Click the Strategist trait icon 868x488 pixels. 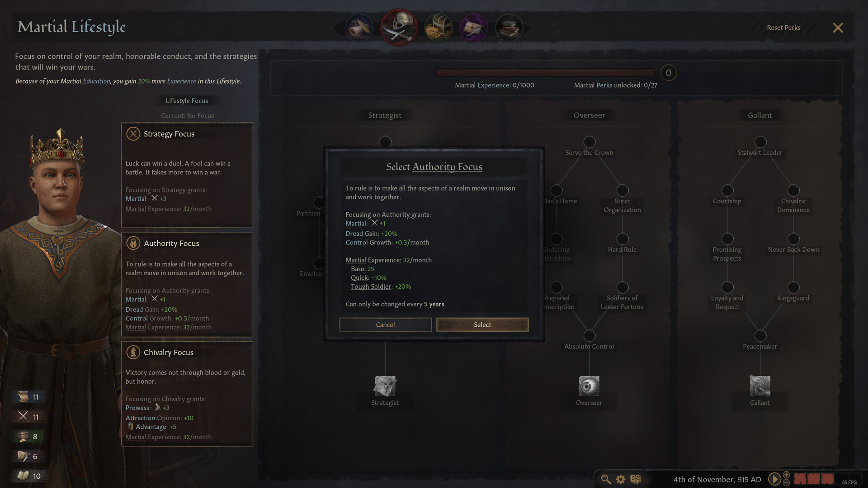click(x=385, y=386)
